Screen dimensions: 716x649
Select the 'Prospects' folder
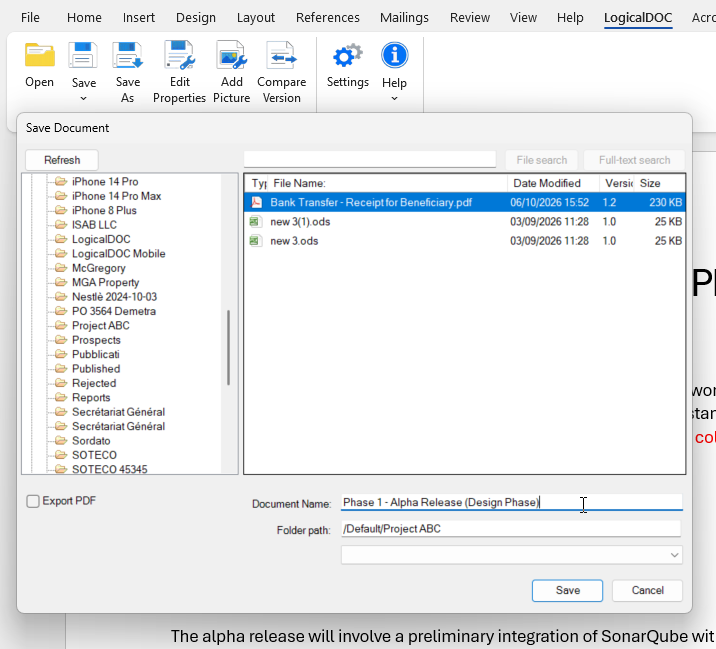click(x=96, y=340)
